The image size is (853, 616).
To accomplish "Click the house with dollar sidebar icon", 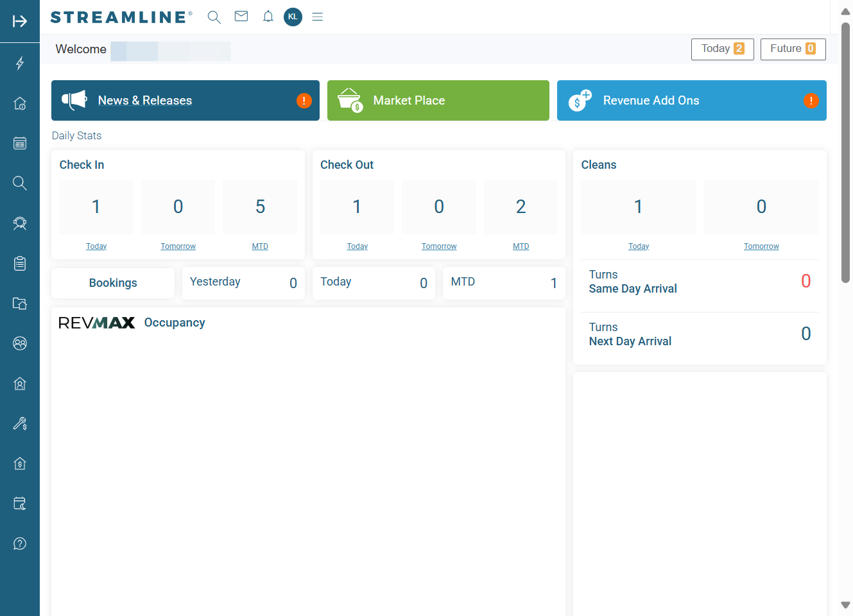I will 20,463.
